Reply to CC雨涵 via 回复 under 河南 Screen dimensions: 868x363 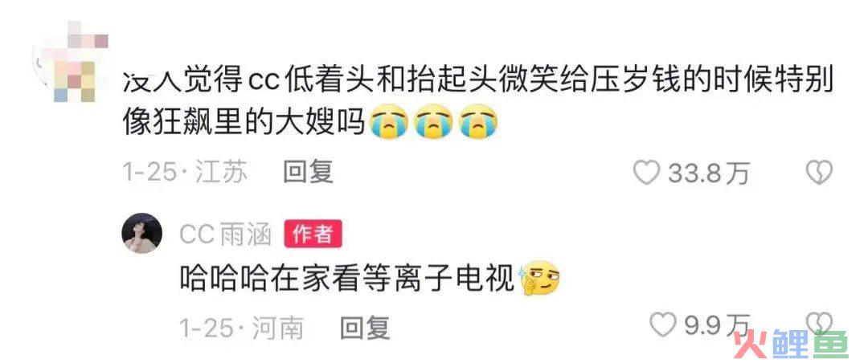coord(365,328)
